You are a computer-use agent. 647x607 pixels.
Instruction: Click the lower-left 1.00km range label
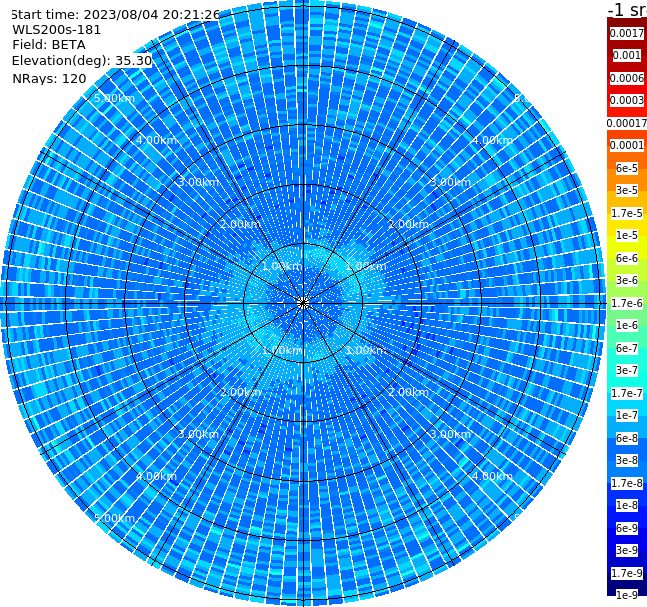point(283,350)
